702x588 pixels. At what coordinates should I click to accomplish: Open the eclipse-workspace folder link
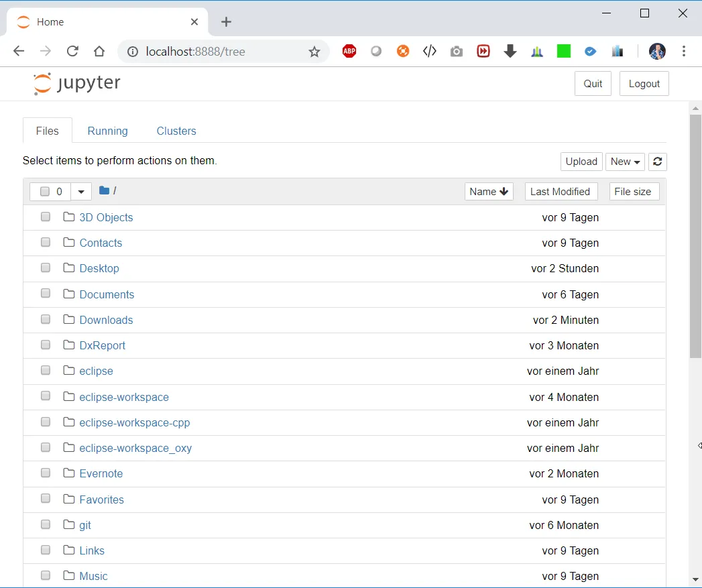pyautogui.click(x=124, y=397)
